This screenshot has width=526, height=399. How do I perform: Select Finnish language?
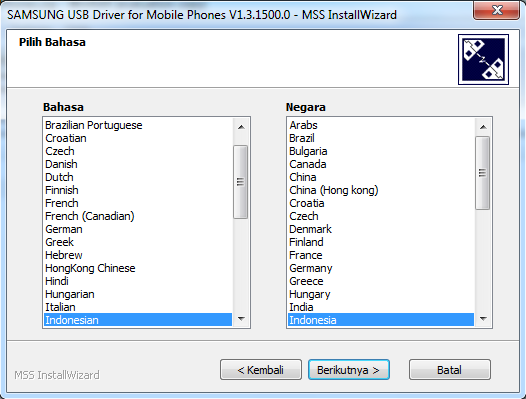pyautogui.click(x=138, y=190)
